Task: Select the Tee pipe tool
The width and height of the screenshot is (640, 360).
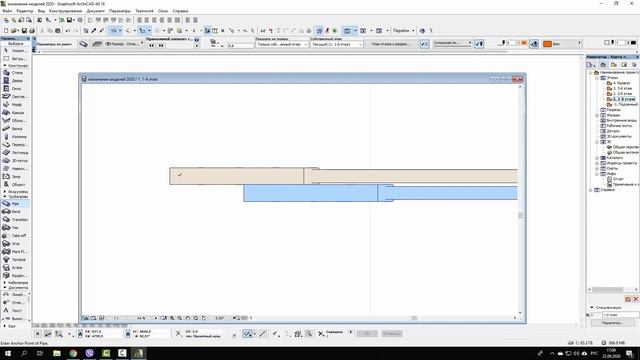Action: click(14, 228)
